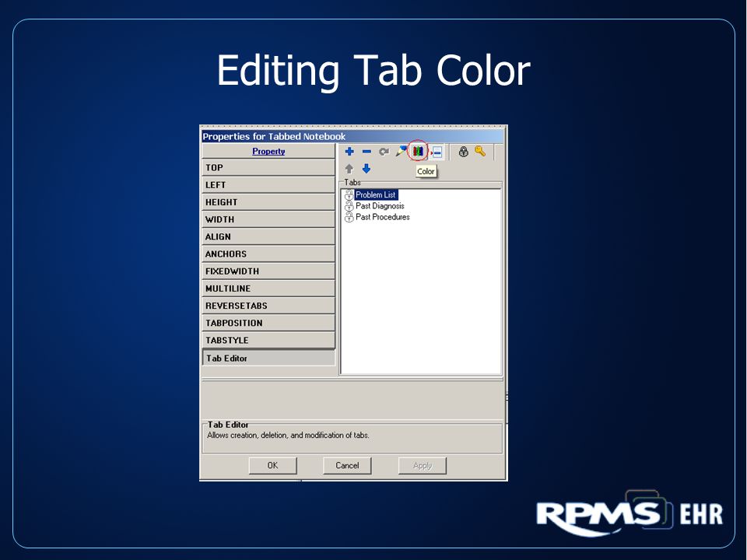Click the gold key toolbar icon
The image size is (747, 560).
(480, 152)
